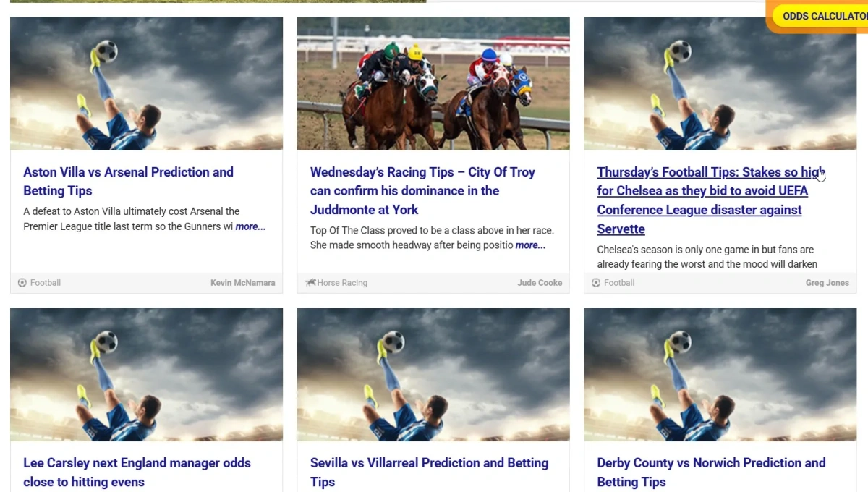Open Sevilla vs Villarreal Prediction headline

(430, 472)
